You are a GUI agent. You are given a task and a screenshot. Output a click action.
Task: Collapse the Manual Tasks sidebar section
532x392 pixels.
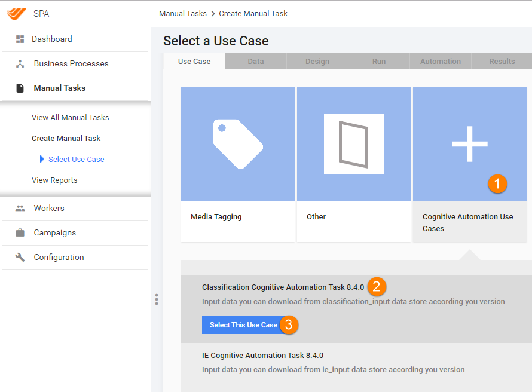click(x=59, y=88)
